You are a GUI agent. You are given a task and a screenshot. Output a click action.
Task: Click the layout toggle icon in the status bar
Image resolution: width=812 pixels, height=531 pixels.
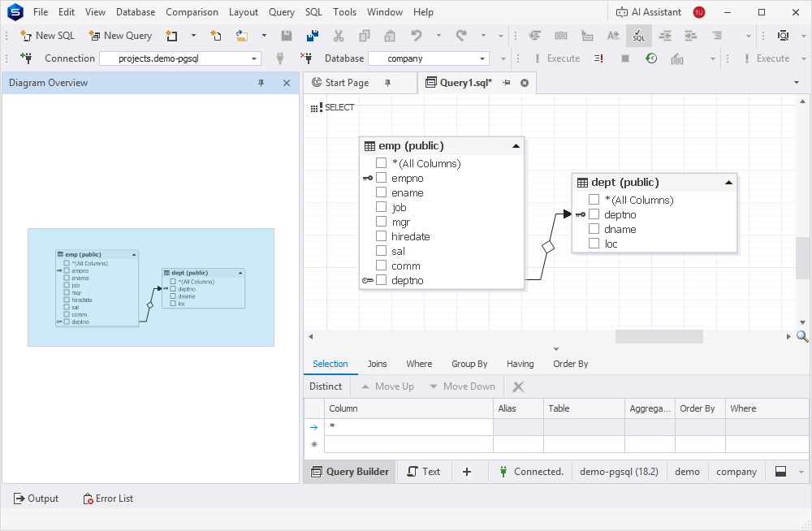[x=780, y=472]
